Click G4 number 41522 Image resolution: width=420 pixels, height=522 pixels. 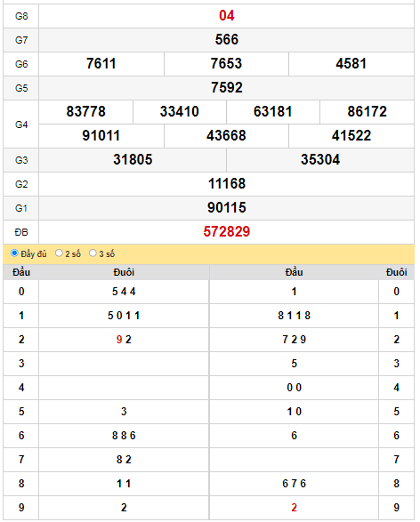click(x=351, y=135)
